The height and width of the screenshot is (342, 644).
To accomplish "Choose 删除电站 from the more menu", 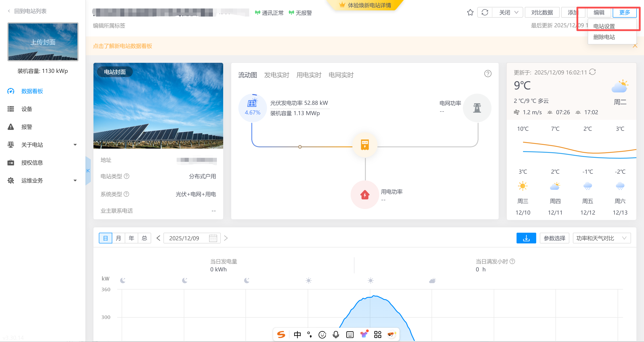I will [604, 37].
